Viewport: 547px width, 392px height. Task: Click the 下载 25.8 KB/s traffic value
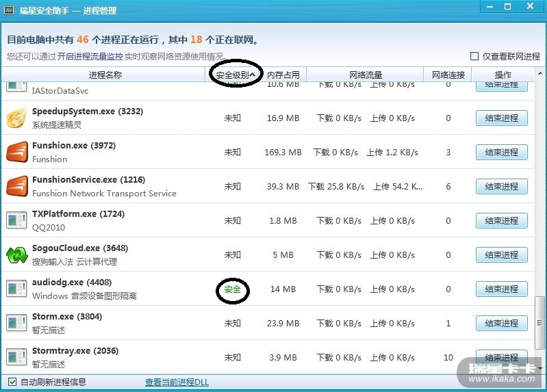[x=336, y=187]
